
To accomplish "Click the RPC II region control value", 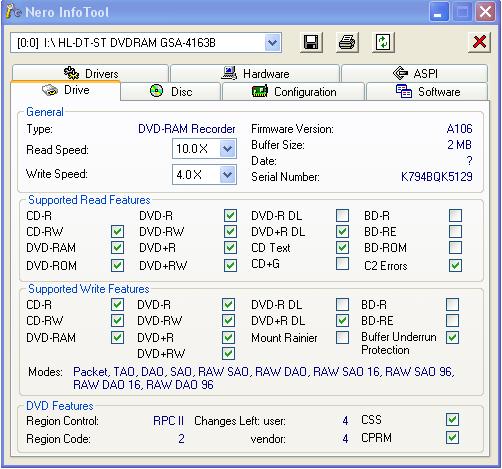I will 168,421.
